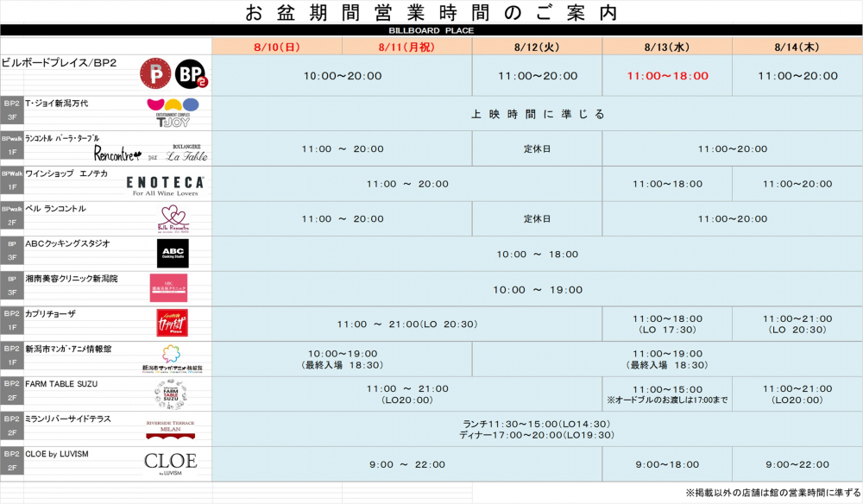Select "10:00～20:00" in the Billboard Place row
This screenshot has width=863, height=504.
(343, 76)
